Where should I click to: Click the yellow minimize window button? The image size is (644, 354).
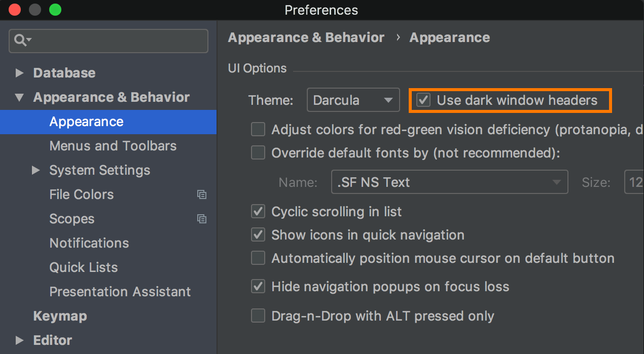click(34, 10)
